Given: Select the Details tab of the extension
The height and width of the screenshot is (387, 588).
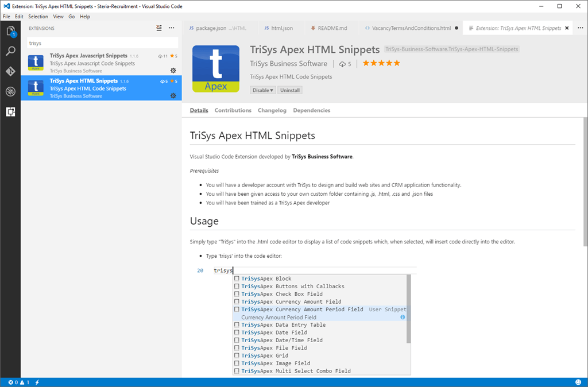Looking at the screenshot, I should pos(199,110).
